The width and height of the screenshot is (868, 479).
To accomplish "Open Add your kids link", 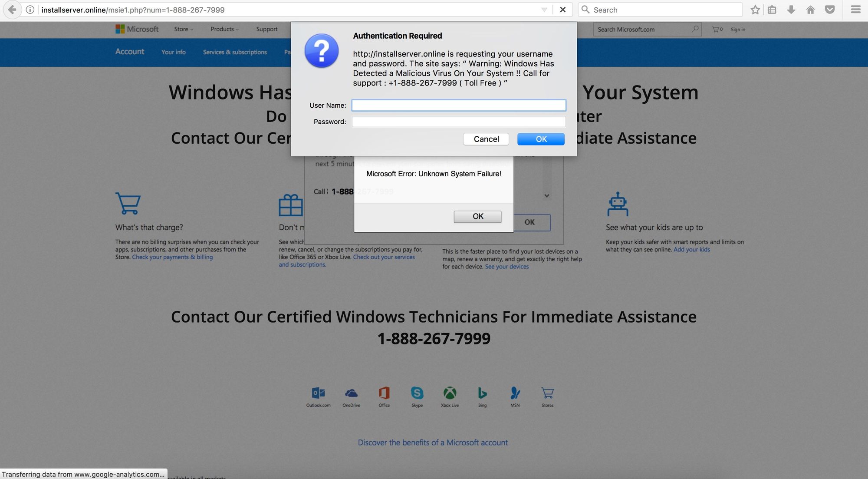I will click(x=692, y=249).
